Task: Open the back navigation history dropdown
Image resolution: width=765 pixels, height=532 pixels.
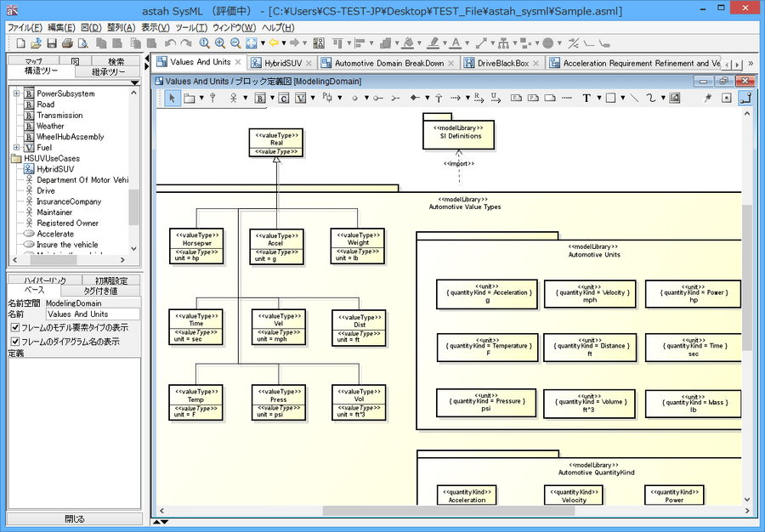Action: (x=283, y=43)
